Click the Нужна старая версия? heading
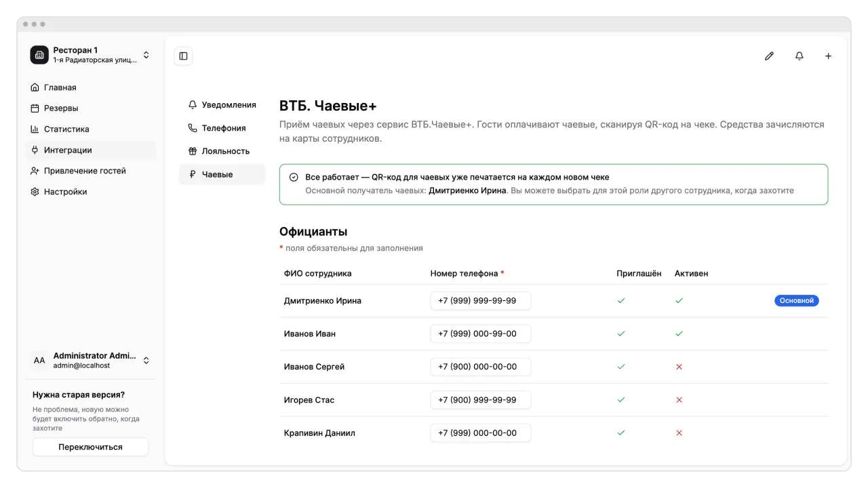 (79, 394)
